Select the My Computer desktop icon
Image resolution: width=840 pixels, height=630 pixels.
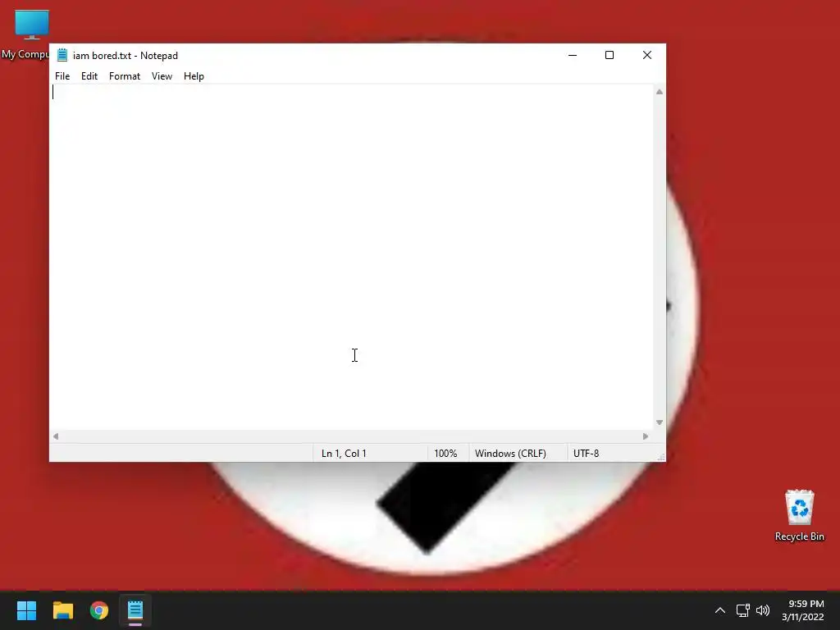(x=25, y=34)
